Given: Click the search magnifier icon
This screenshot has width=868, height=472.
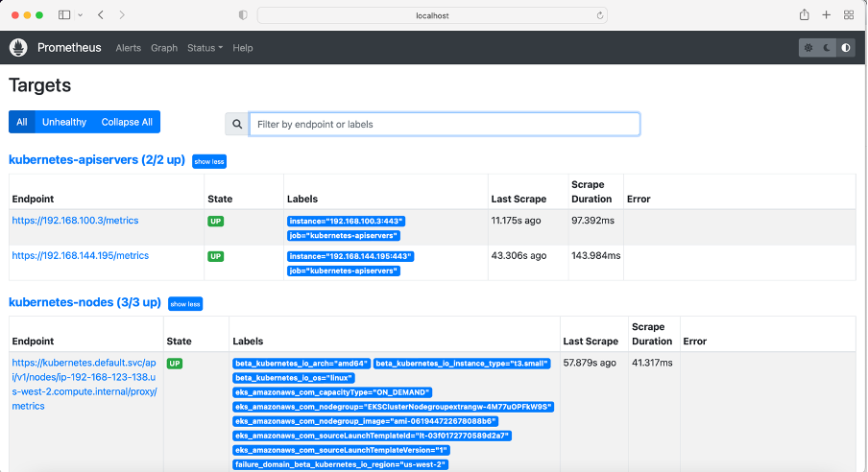Looking at the screenshot, I should [237, 124].
